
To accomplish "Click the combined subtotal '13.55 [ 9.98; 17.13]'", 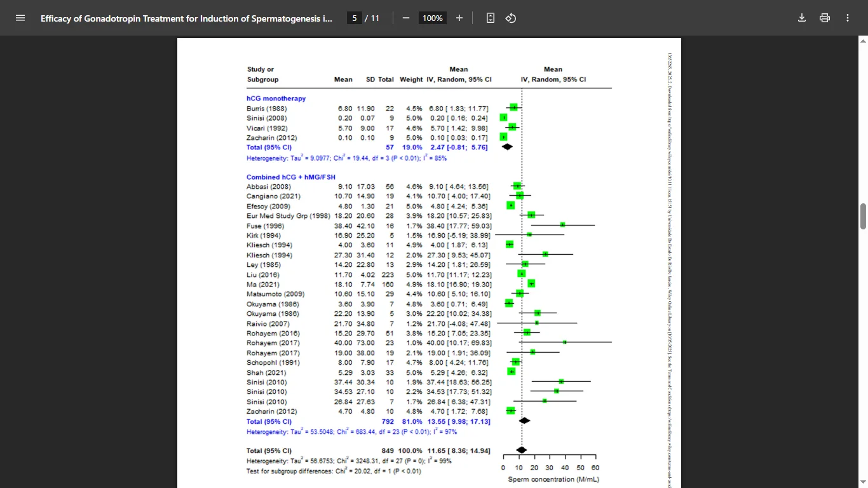I will (459, 422).
